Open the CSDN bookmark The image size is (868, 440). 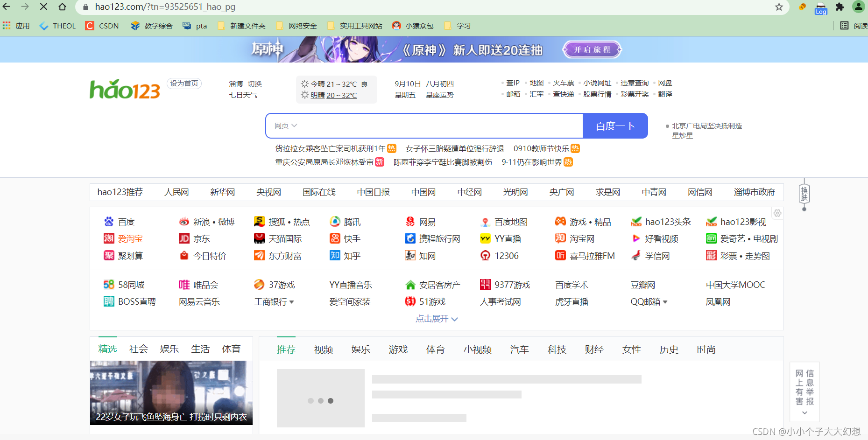click(x=102, y=26)
